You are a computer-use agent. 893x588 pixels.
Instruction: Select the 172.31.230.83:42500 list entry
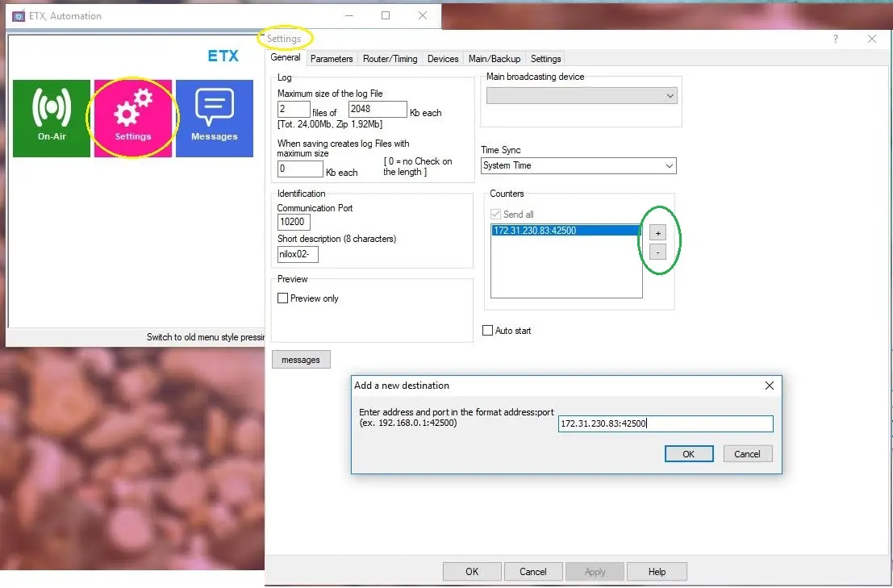coord(565,231)
